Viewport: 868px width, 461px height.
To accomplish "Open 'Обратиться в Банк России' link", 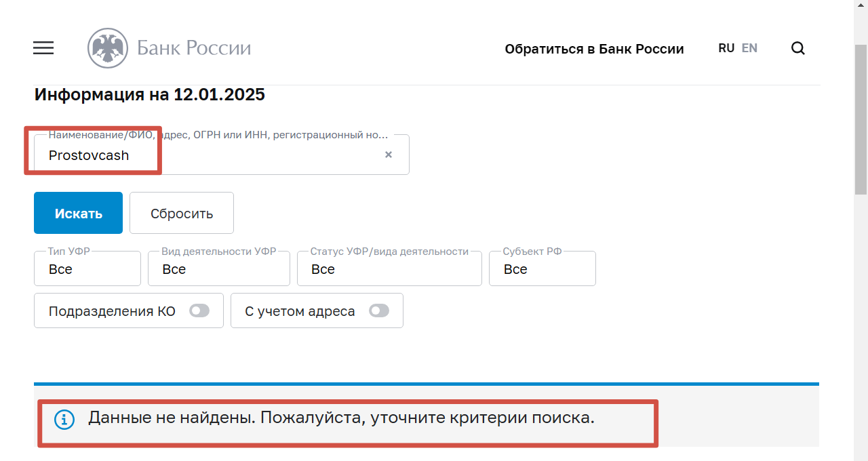I will click(594, 49).
